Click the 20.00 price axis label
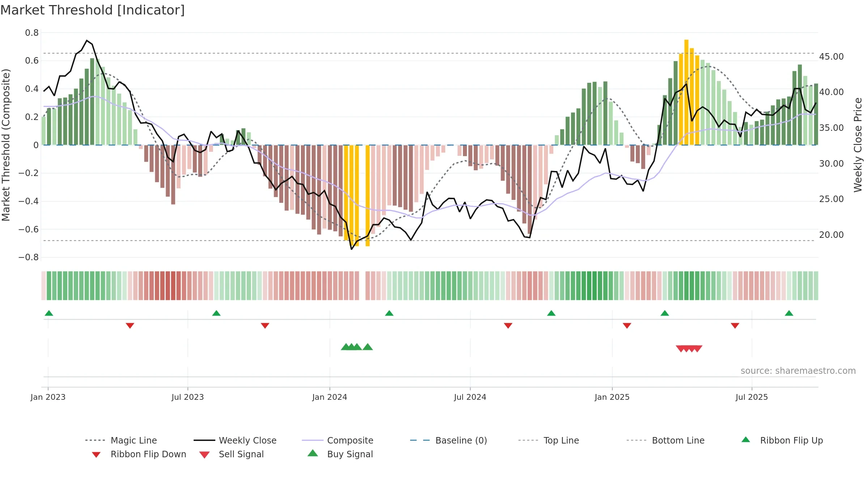Viewport: 868px width, 488px height. [x=831, y=235]
